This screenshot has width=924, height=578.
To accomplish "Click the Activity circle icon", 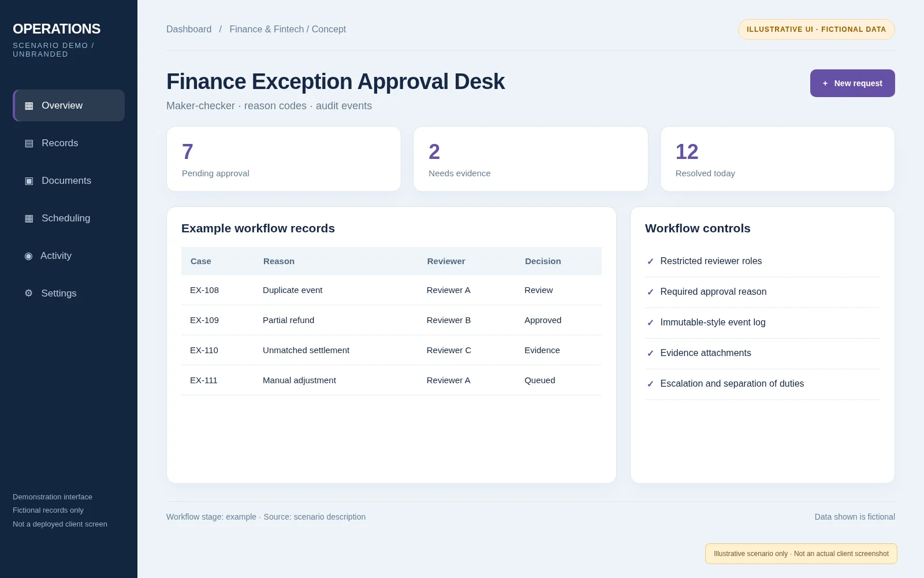I will point(28,256).
